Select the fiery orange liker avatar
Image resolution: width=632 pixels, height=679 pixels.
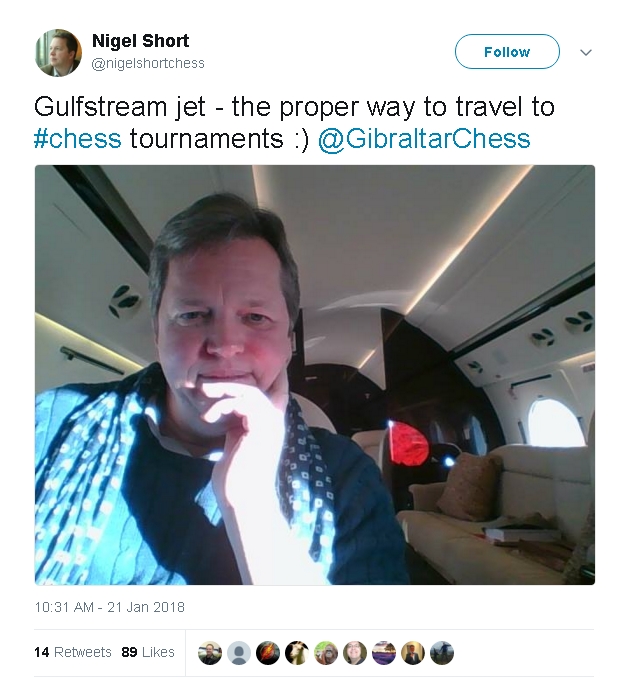[268, 653]
